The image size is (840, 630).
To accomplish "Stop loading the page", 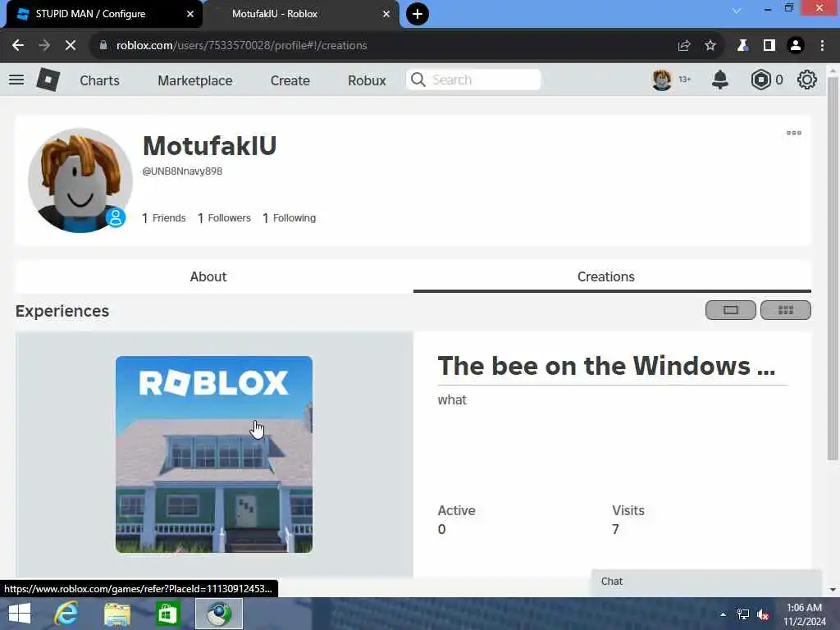I will coord(71,46).
